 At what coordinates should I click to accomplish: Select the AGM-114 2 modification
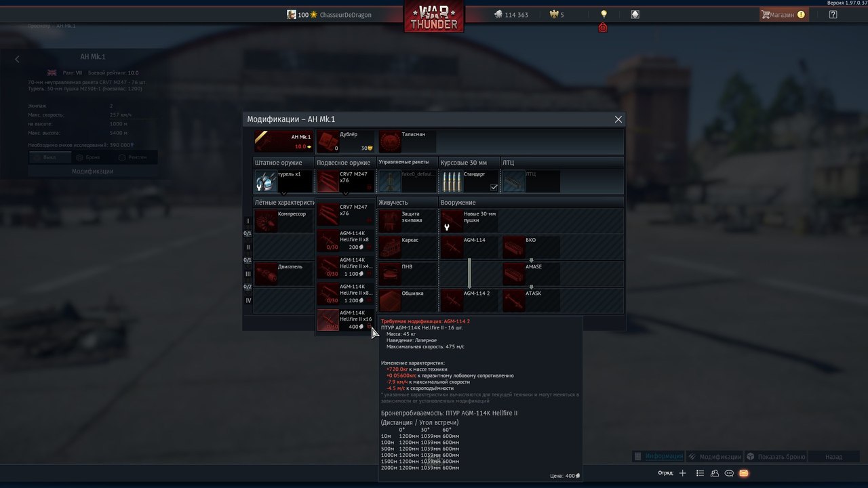click(x=469, y=300)
